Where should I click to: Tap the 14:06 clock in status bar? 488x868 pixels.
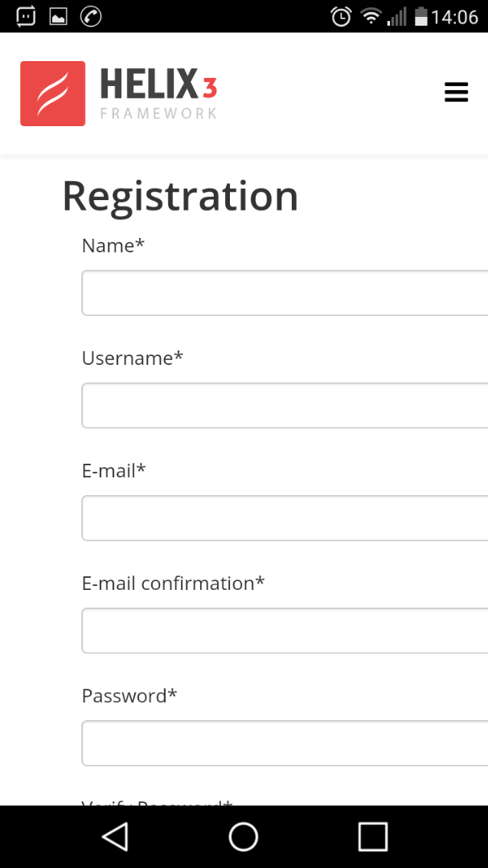[x=455, y=16]
